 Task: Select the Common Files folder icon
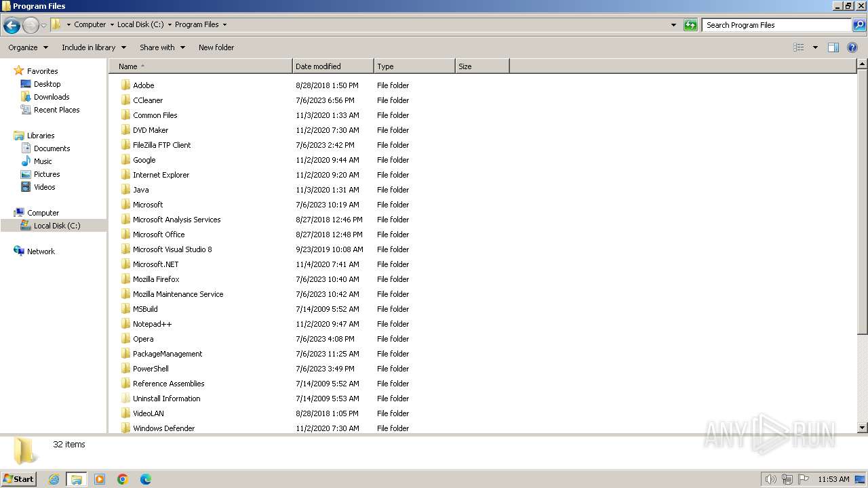125,115
